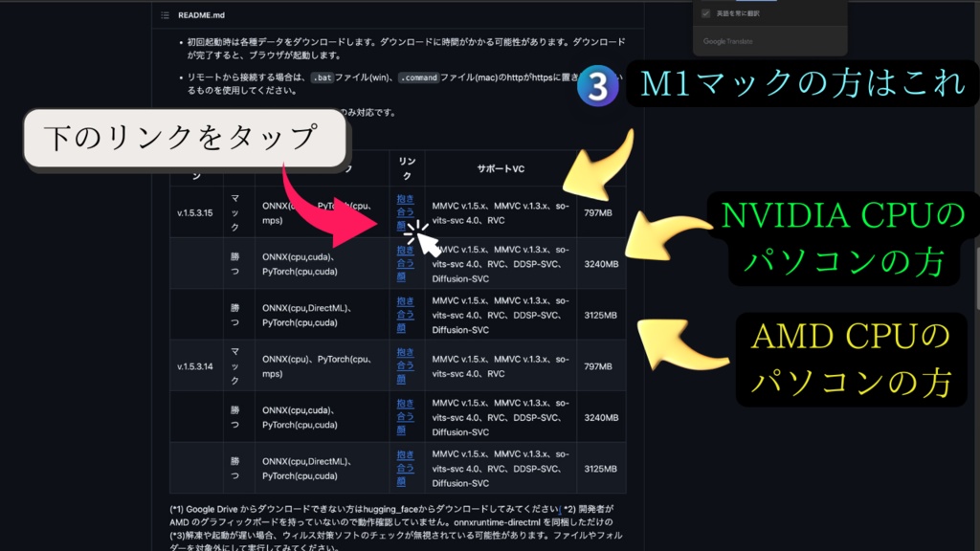This screenshot has height=551, width=980.
Task: Open the Google Translate link
Action: 727,42
